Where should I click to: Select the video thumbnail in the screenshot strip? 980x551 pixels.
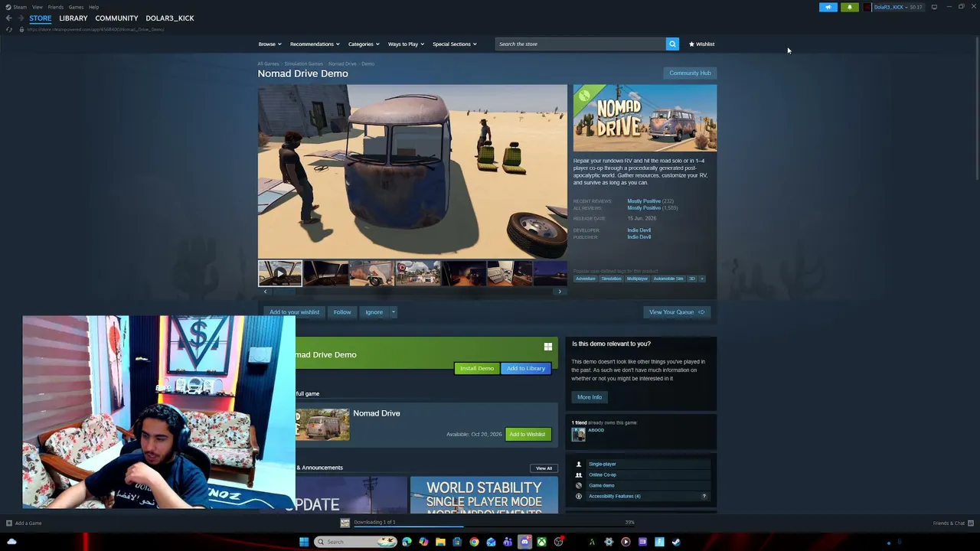279,273
